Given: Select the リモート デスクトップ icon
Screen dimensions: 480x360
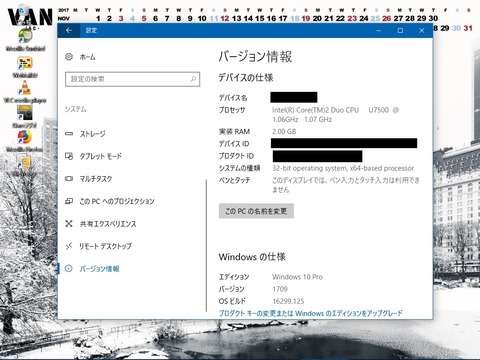Looking at the screenshot, I should 69,246.
